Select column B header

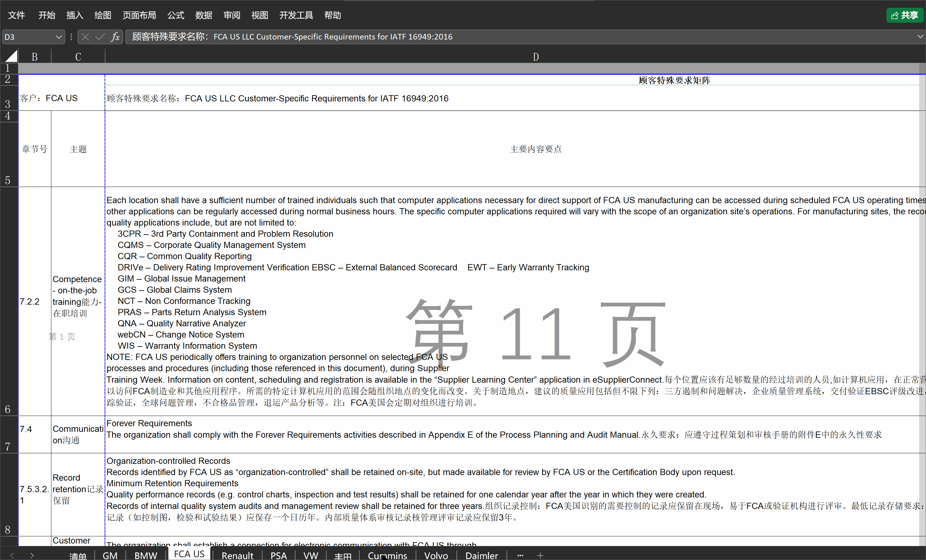pos(35,57)
